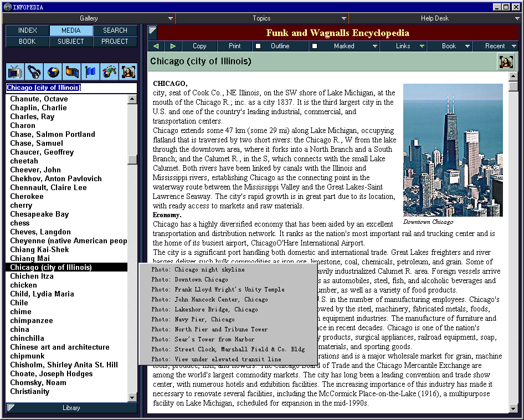Click the headphones audio media icon
The height and width of the screenshot is (420, 524).
click(x=34, y=71)
